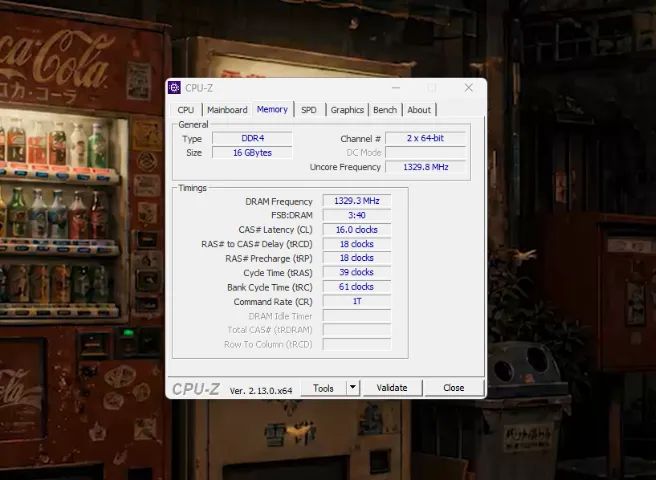Click the Command Rate (CR) label
This screenshot has height=480, width=656.
[273, 302]
